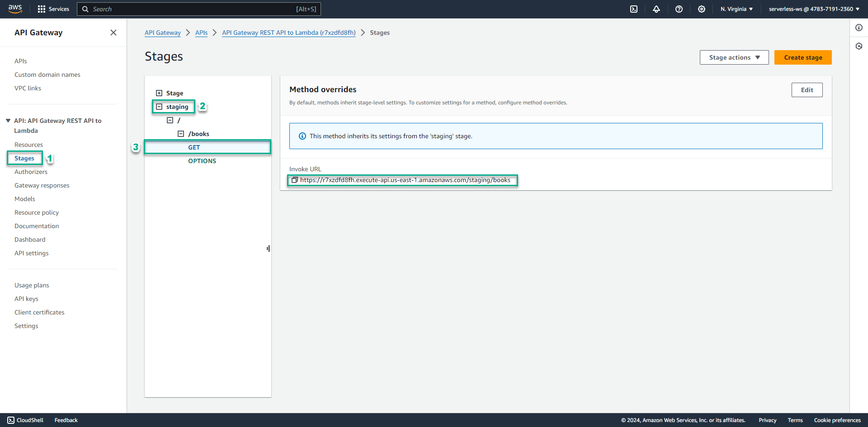868x427 pixels.
Task: Open Gateway responses
Action: pos(42,185)
